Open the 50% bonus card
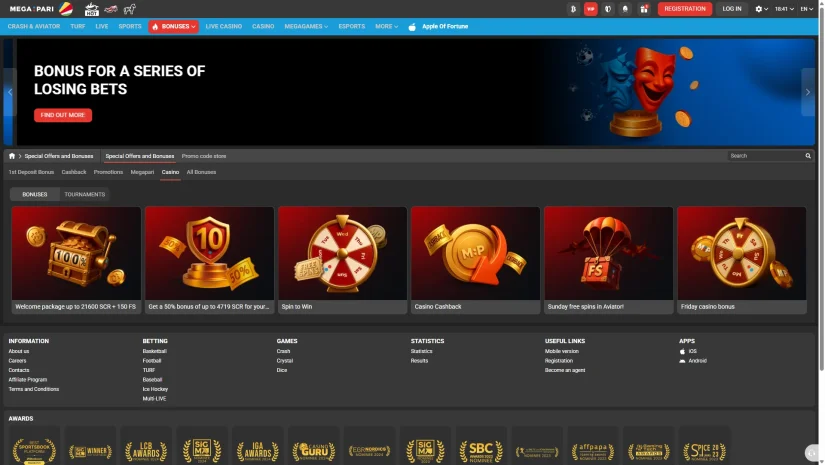The width and height of the screenshot is (825, 465). 209,260
